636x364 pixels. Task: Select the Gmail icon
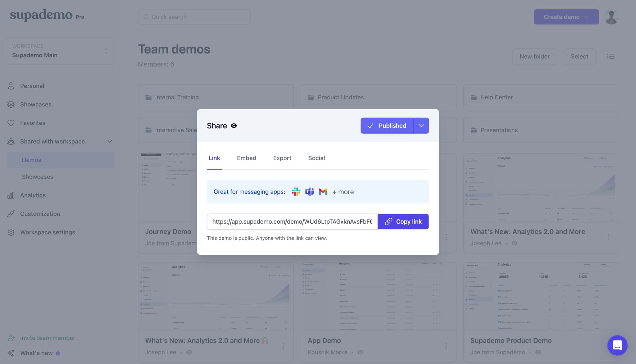click(x=323, y=192)
